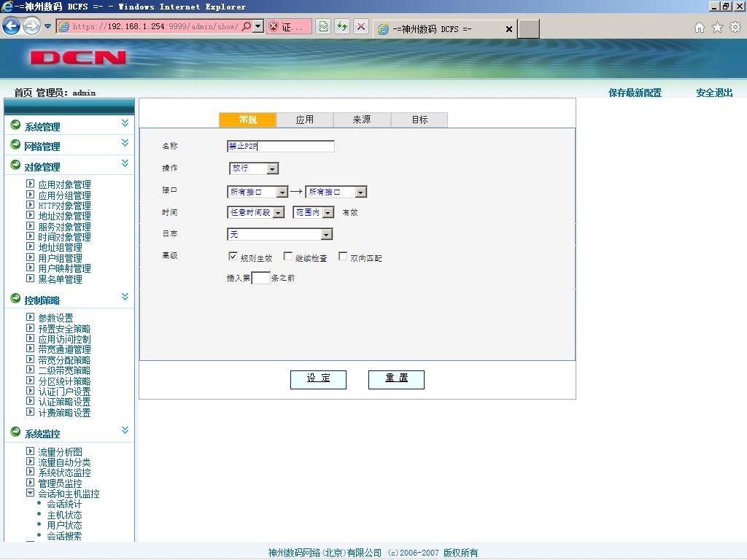The width and height of the screenshot is (747, 560).
Task: Open 会话统计 under 会话和主机监控
Action: pyautogui.click(x=64, y=504)
